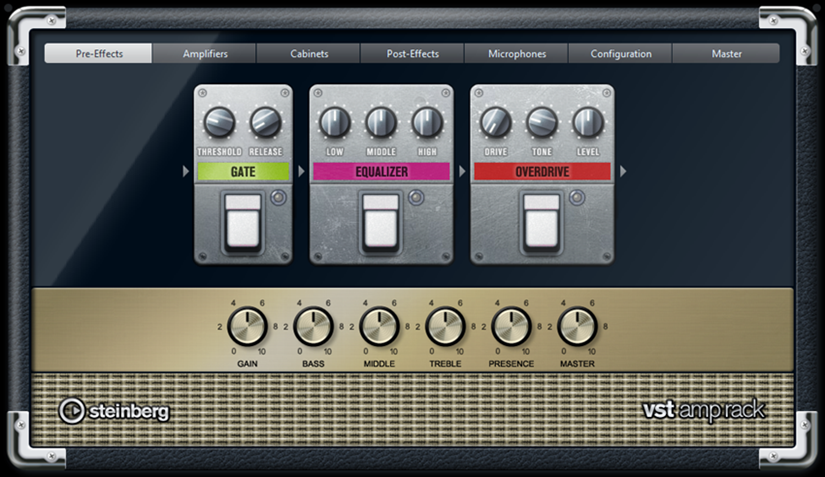Click the Equalizer High knob
The width and height of the screenshot is (825, 477).
[427, 122]
